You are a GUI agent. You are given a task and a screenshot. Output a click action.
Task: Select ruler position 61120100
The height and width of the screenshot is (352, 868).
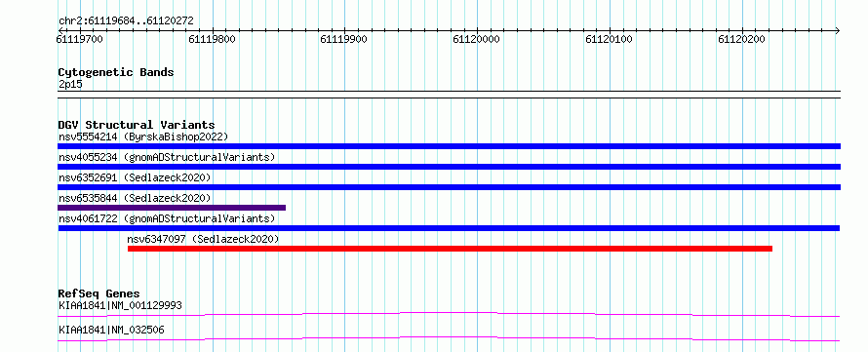coord(609,39)
